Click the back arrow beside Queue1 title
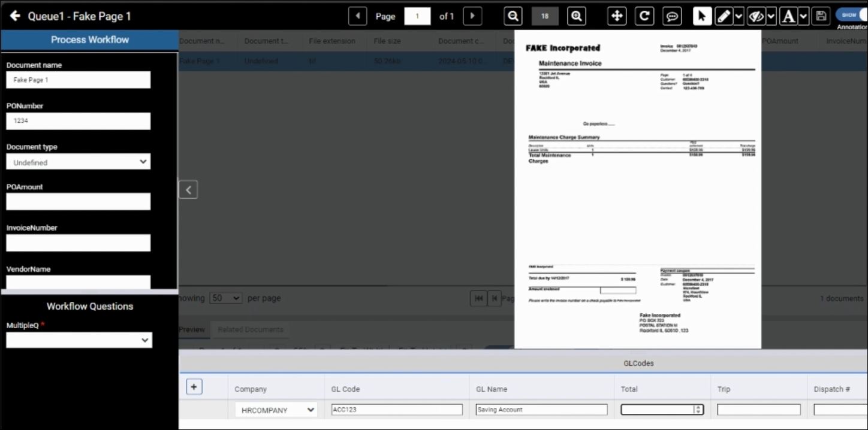868x430 pixels. click(15, 16)
